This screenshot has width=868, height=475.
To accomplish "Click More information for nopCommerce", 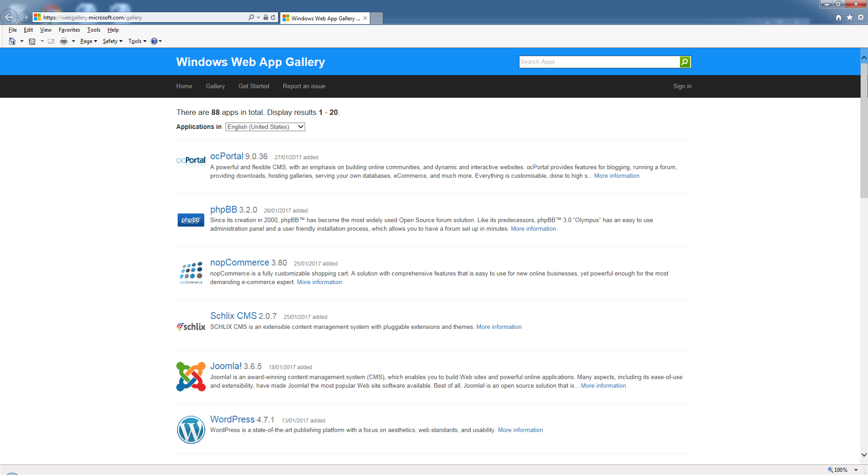I will (x=320, y=282).
